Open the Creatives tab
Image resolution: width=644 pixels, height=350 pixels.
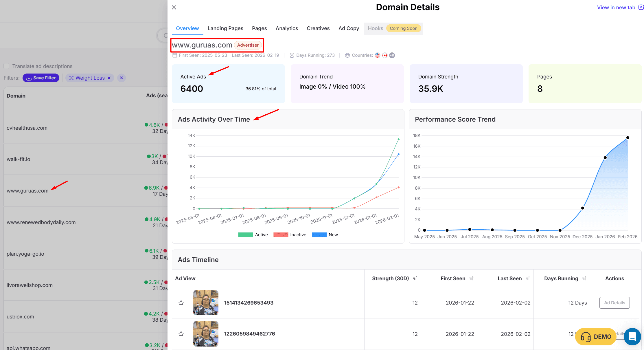point(318,28)
